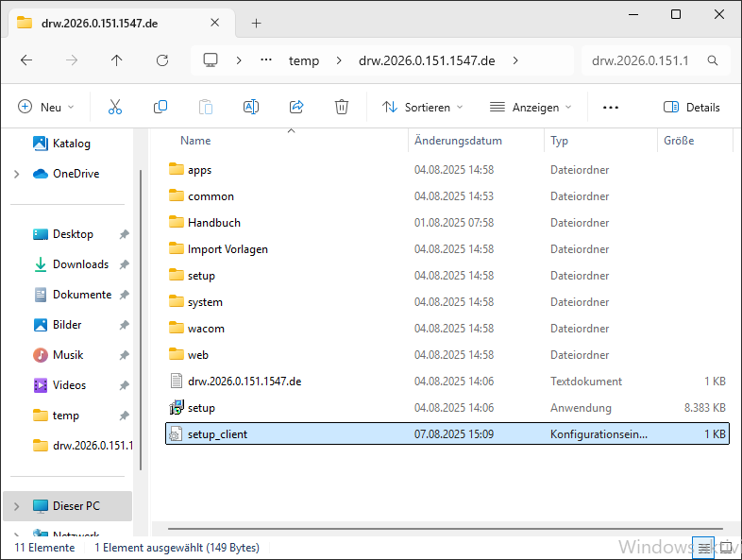Image resolution: width=742 pixels, height=560 pixels.
Task: Switch to large thumbnails view in status bar
Action: tap(725, 548)
